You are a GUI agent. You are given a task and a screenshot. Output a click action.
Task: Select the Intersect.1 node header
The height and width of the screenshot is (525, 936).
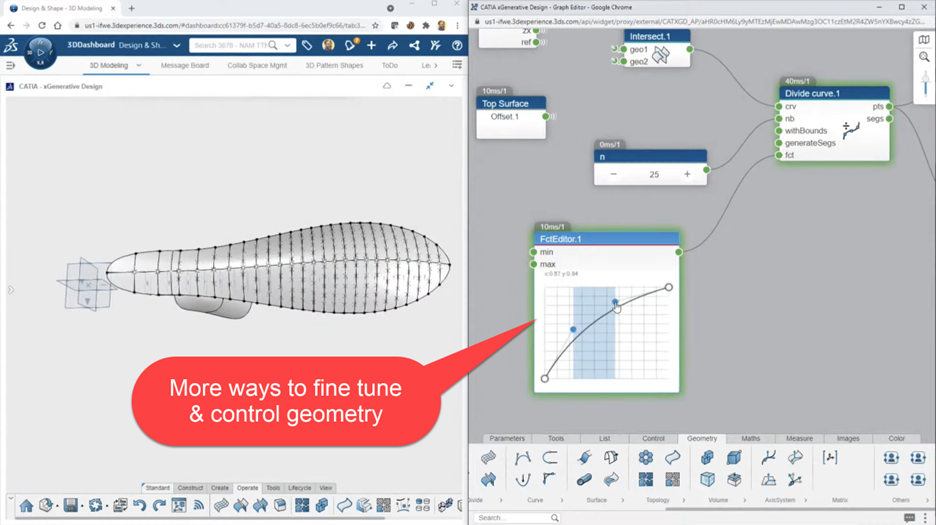coord(657,36)
